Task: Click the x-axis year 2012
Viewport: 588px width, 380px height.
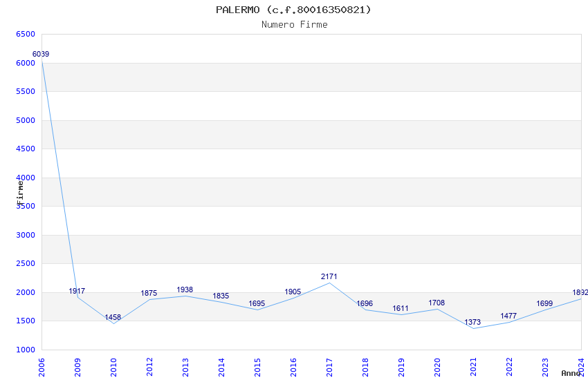Action: tap(149, 368)
